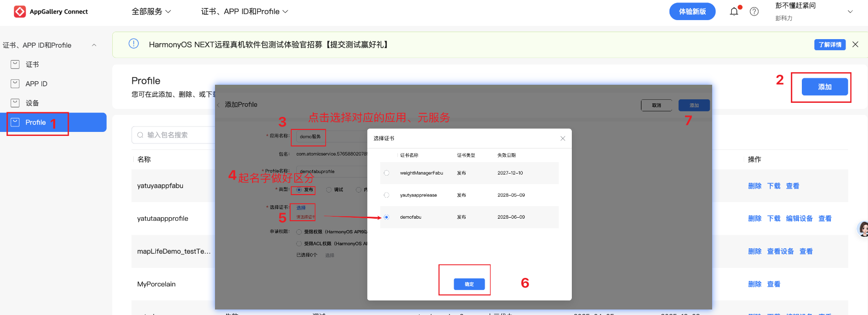This screenshot has width=868, height=315.
Task: Select the weightManagerFabu certificate radio
Action: point(386,173)
